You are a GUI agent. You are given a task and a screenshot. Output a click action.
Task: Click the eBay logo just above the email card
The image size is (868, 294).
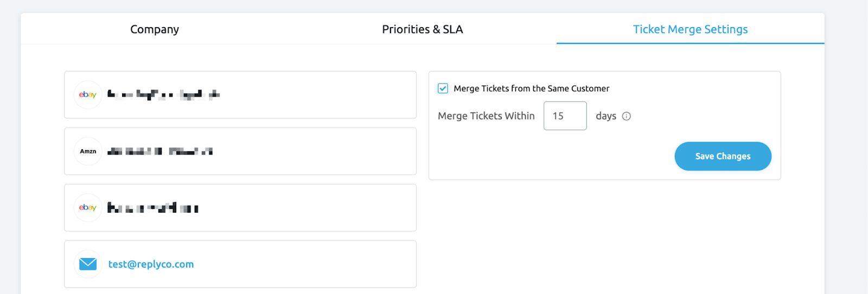(x=88, y=208)
